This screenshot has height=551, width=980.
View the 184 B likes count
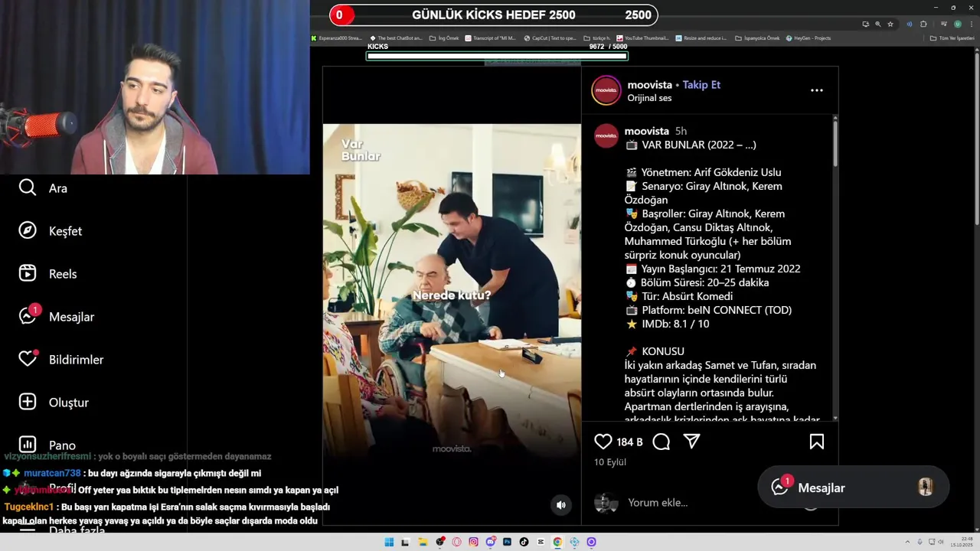[629, 442]
